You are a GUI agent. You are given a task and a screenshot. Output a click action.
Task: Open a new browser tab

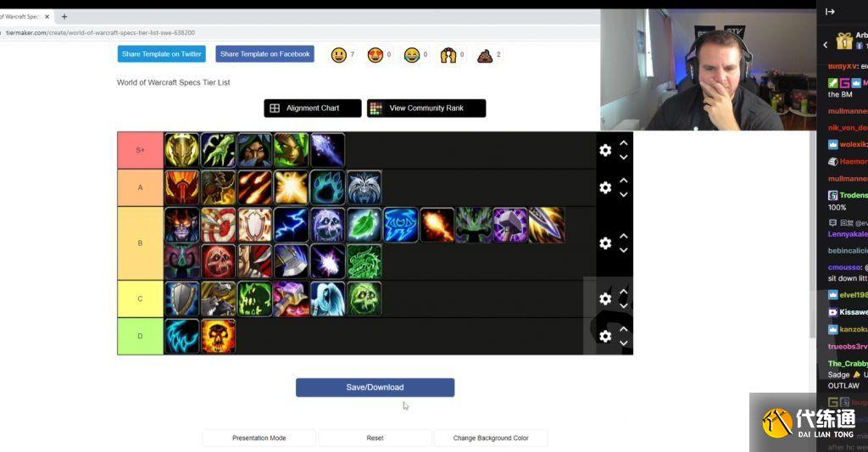(x=64, y=17)
